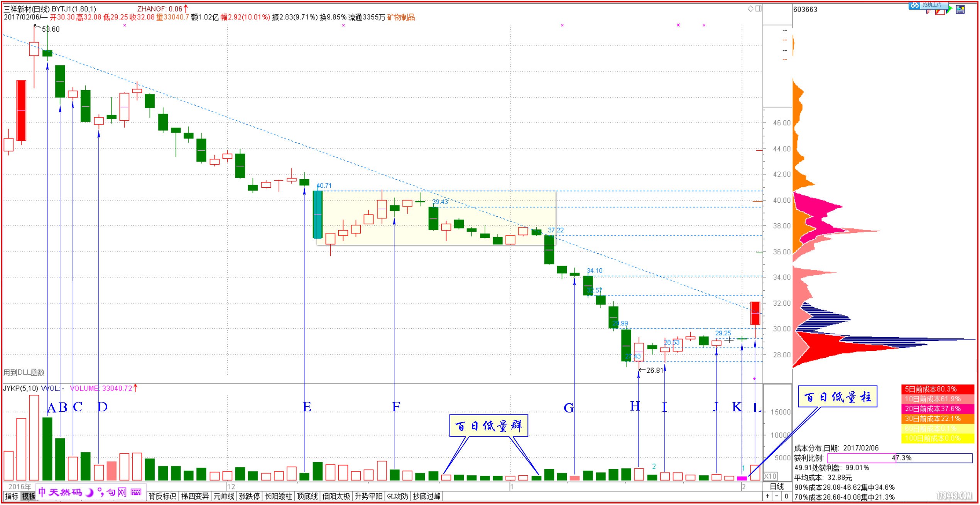Viewport: 980px width, 505px height.
Task: Select the 背反标识 indicator tab
Action: (162, 496)
